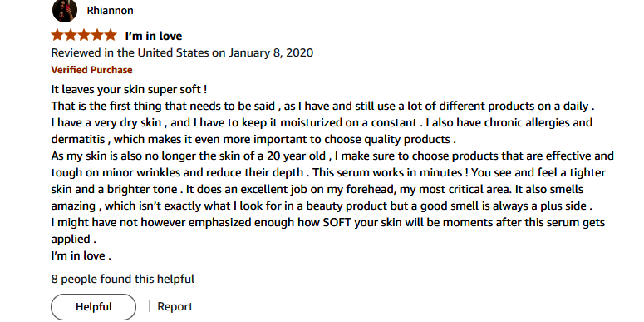Click "8 people found this helpful" text

[x=123, y=280]
